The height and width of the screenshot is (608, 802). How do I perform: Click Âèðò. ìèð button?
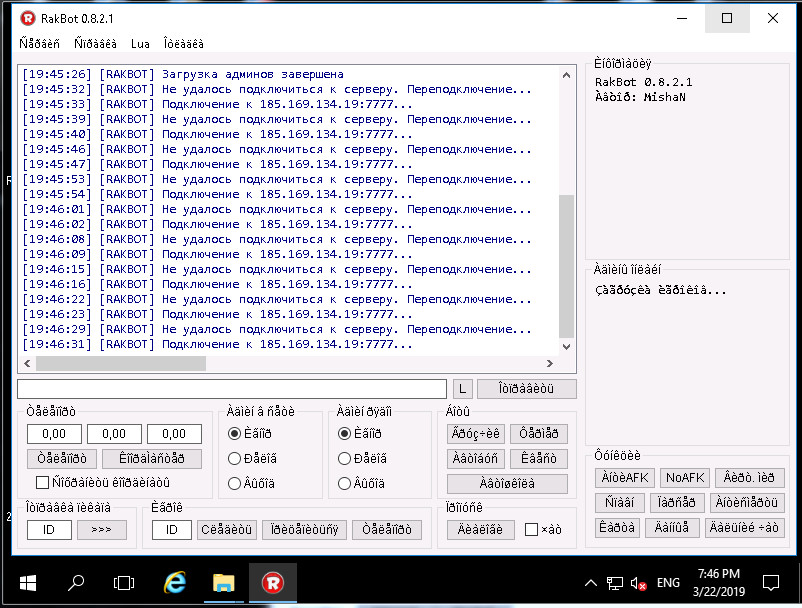(749, 478)
